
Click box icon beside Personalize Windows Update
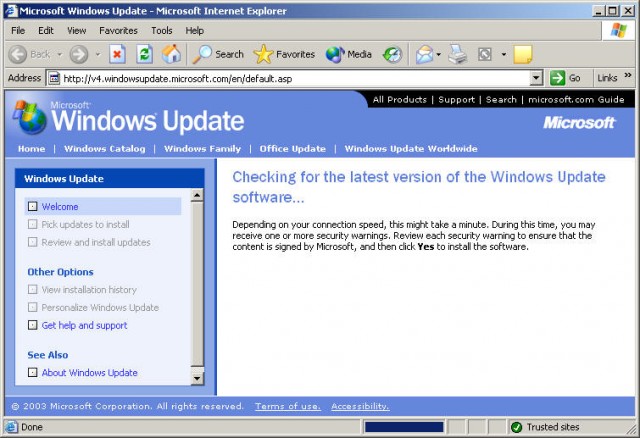[33, 307]
